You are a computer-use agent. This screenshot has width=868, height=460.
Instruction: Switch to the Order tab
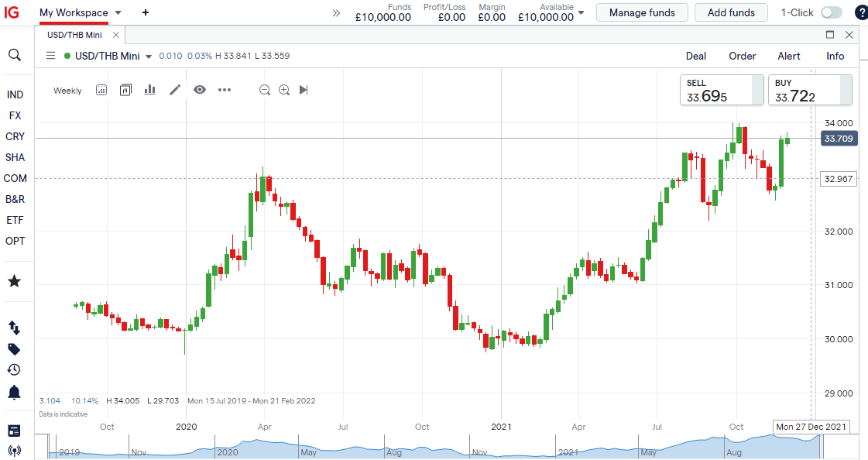click(742, 56)
